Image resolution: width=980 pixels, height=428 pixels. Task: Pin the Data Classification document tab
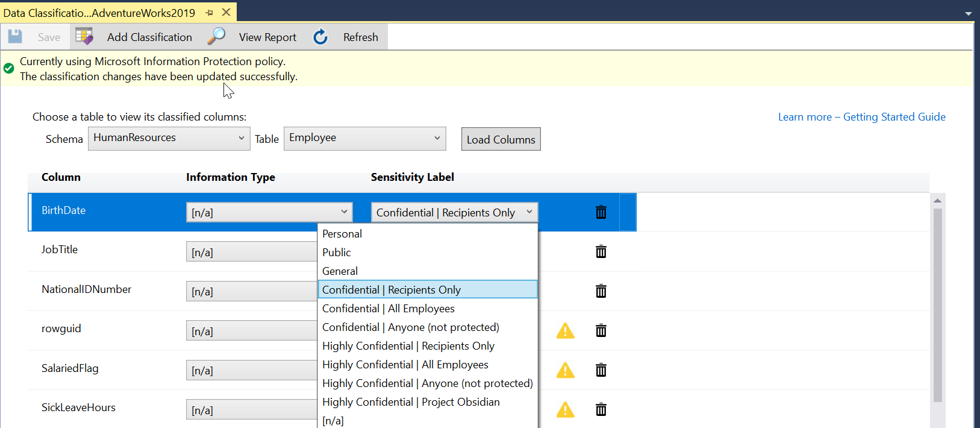[x=209, y=13]
